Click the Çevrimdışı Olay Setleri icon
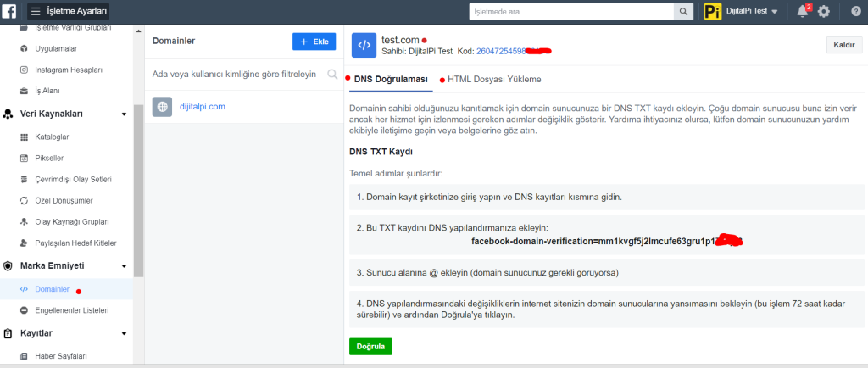Image resolution: width=868 pixels, height=368 pixels. 24,179
